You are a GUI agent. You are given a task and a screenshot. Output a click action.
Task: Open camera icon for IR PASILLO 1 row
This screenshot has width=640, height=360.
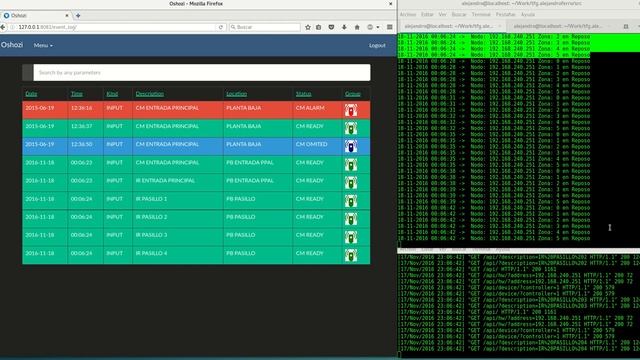[351, 201]
